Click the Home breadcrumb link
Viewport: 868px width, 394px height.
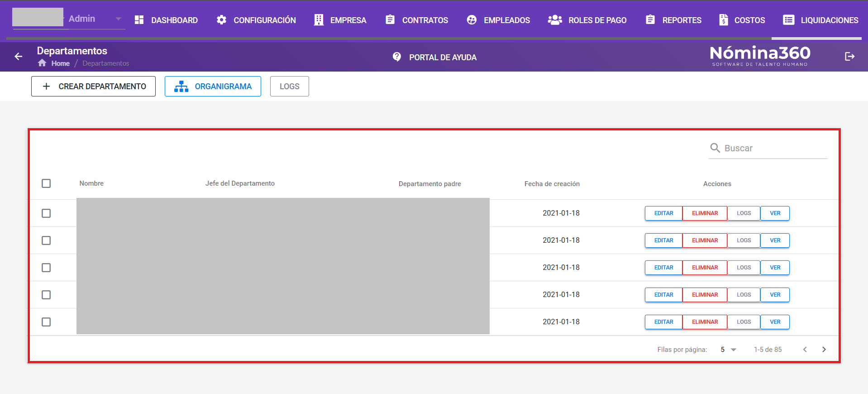point(60,63)
